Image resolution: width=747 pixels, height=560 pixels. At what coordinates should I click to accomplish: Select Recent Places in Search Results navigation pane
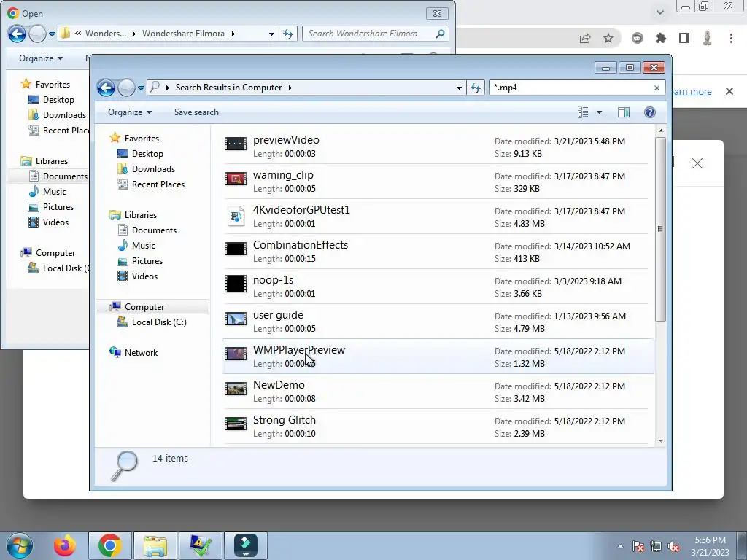point(158,184)
